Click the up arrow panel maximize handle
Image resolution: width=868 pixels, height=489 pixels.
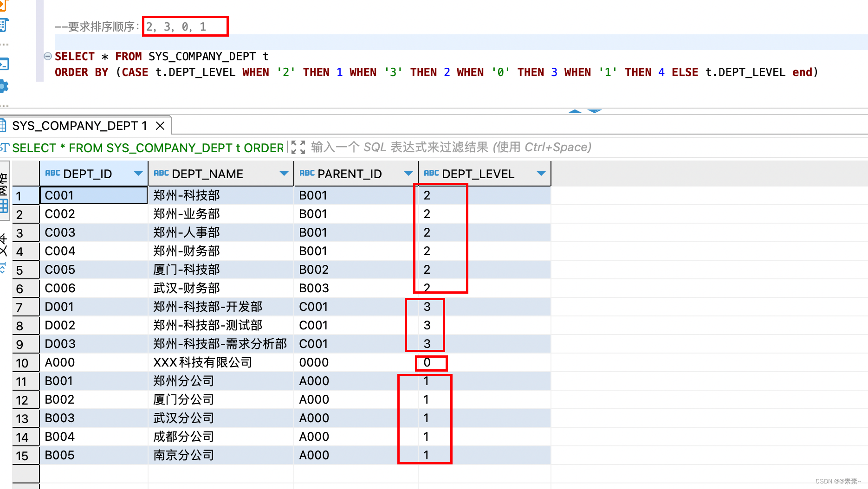pyautogui.click(x=575, y=111)
